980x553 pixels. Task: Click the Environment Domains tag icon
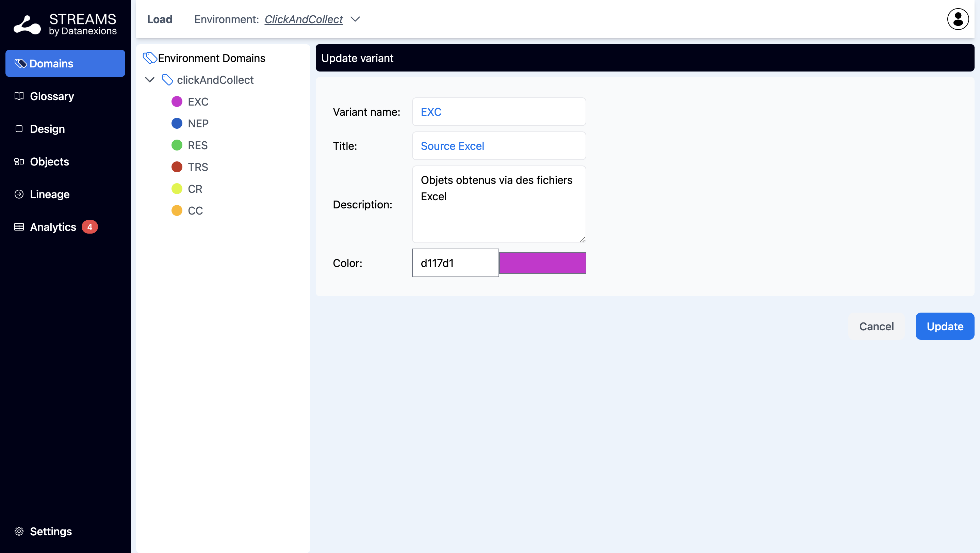(149, 58)
